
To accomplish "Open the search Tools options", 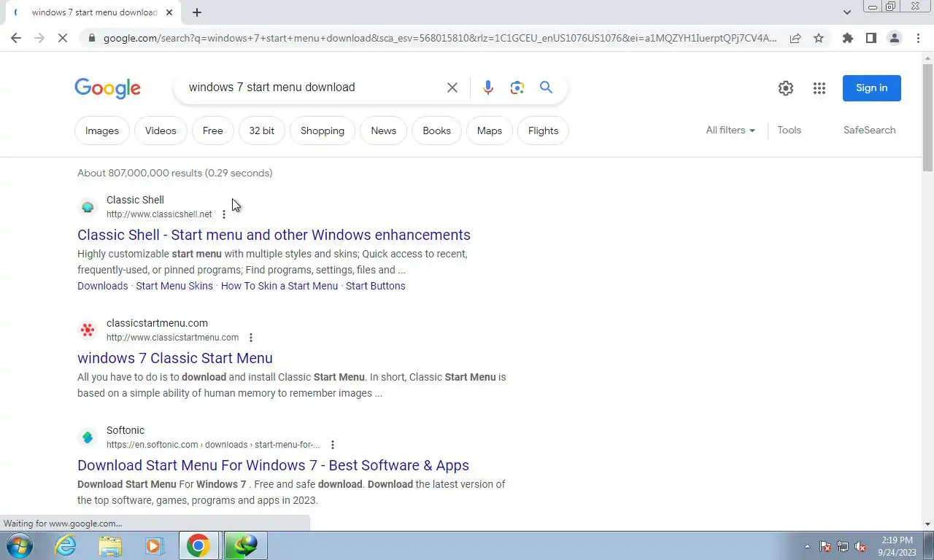I will 790,131.
